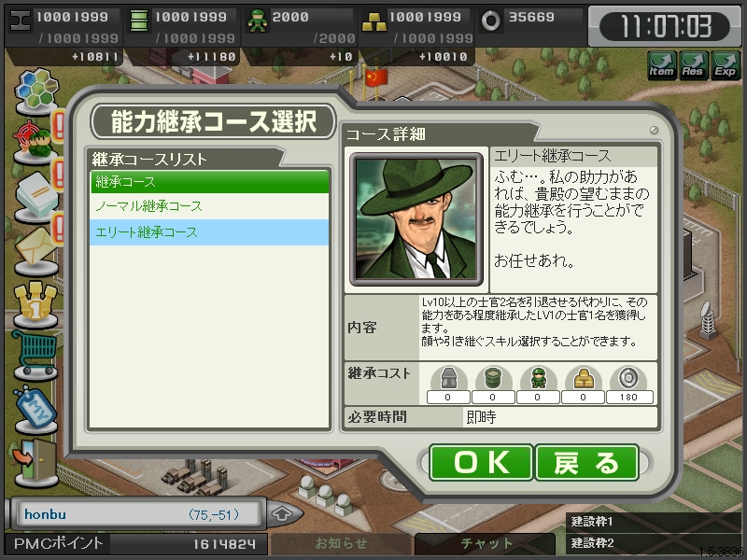Image resolution: width=747 pixels, height=560 pixels.
Task: Expand the honbu base selector arrow
Action: click(x=284, y=514)
